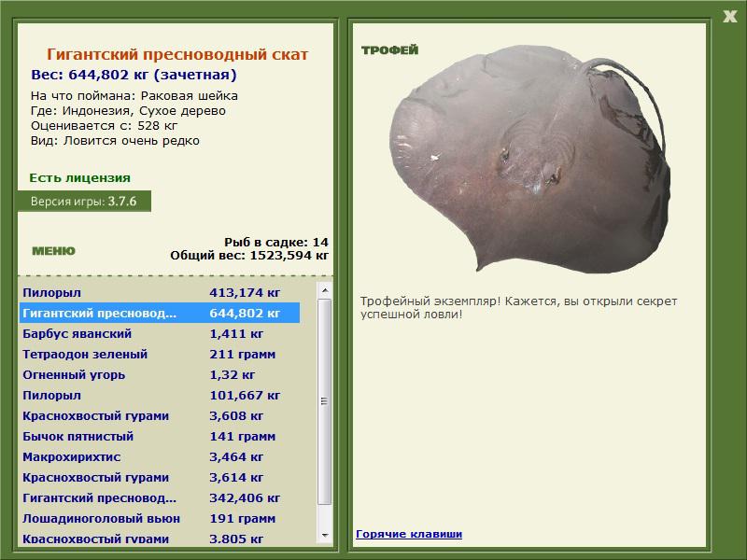Click the scroll up arrow of fish list
747x560 pixels.
click(x=325, y=290)
